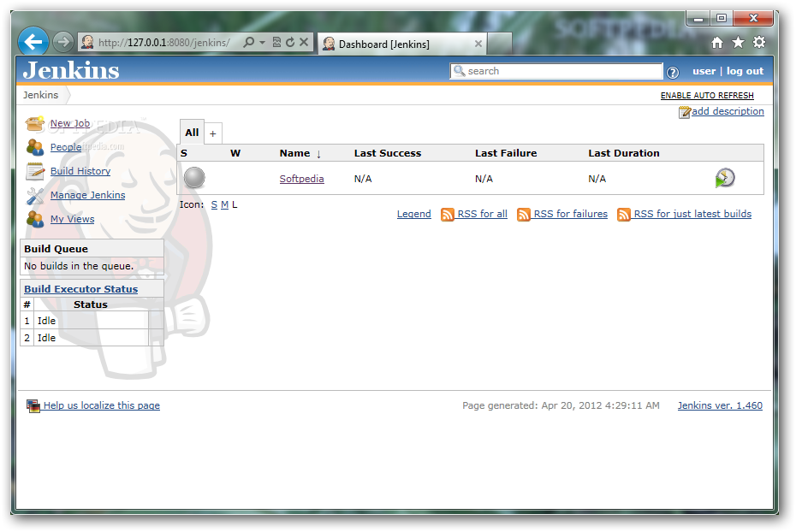Click the localize page flag icon
Image resolution: width=796 pixels, height=532 pixels.
[x=33, y=406]
